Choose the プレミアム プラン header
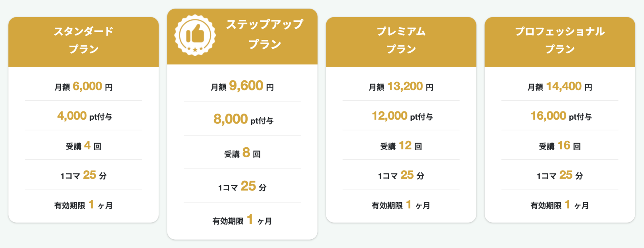Image resolution: width=644 pixels, height=248 pixels. point(401,42)
